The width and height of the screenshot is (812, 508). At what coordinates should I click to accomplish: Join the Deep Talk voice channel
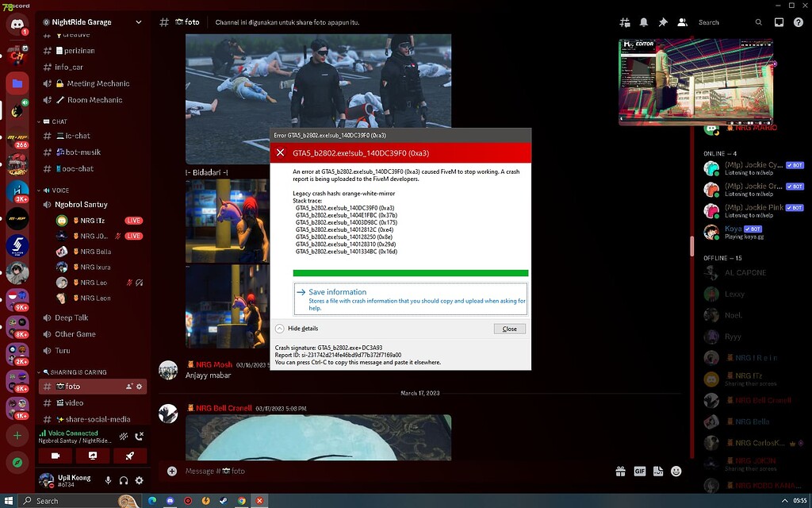(92, 317)
